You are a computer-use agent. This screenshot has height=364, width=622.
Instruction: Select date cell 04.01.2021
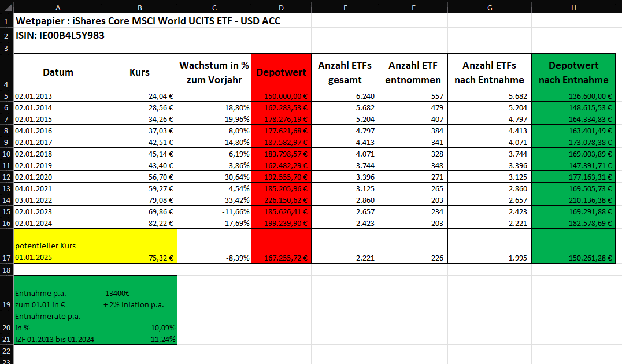[x=58, y=188]
